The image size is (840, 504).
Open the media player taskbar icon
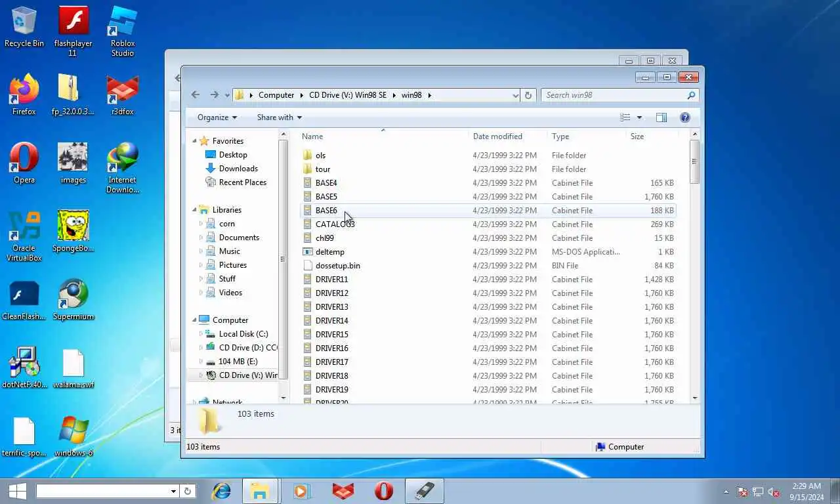(x=301, y=491)
